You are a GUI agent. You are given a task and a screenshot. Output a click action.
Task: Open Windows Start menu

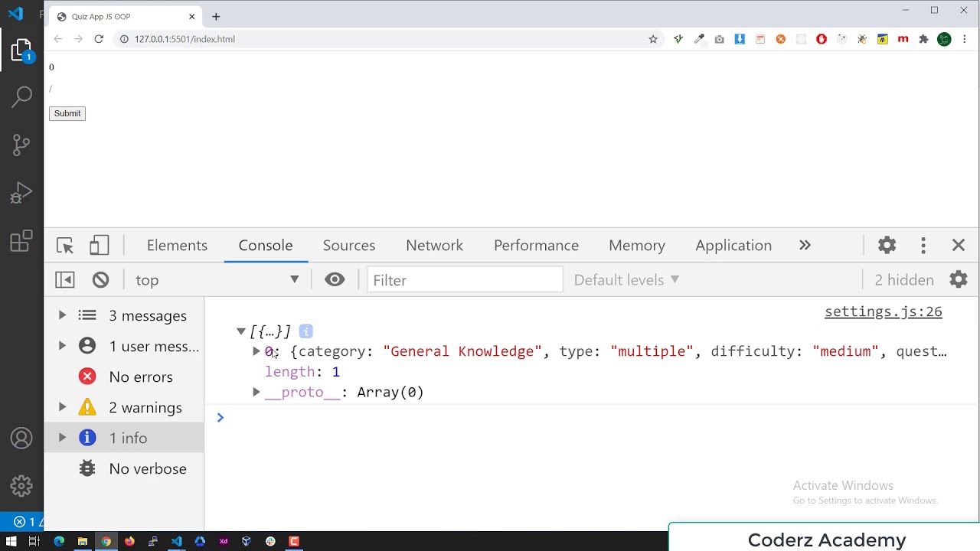pos(11,541)
